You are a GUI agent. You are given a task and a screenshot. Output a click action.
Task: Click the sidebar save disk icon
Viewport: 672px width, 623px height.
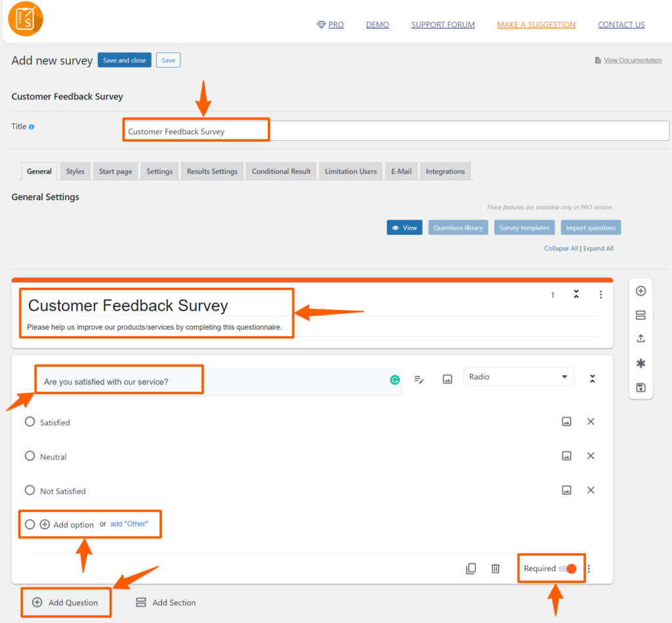(x=640, y=388)
